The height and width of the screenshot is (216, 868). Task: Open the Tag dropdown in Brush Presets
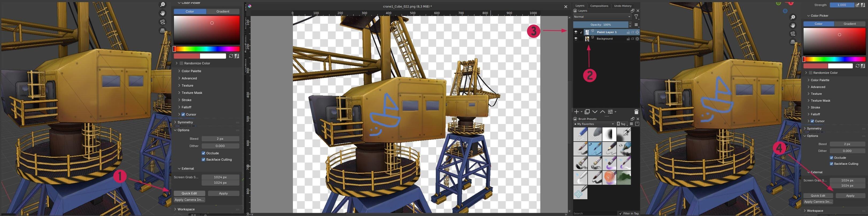point(622,124)
